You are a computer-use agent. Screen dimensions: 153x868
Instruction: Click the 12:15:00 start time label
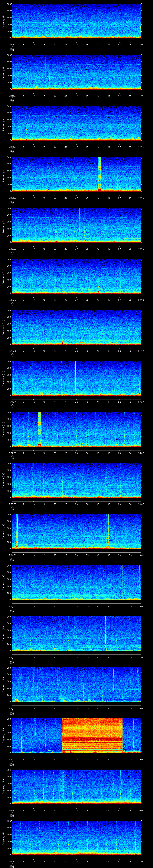12,96
